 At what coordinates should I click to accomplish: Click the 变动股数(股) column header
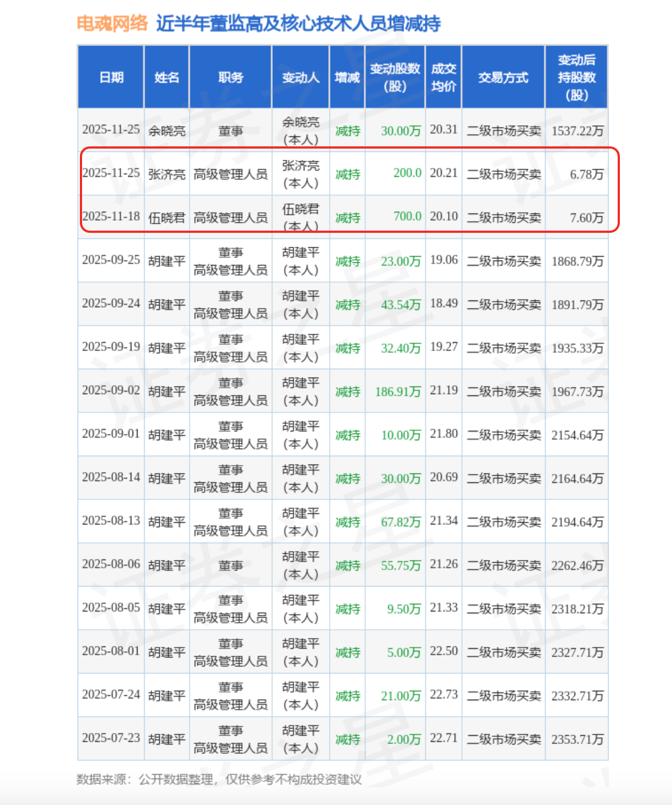pos(395,78)
